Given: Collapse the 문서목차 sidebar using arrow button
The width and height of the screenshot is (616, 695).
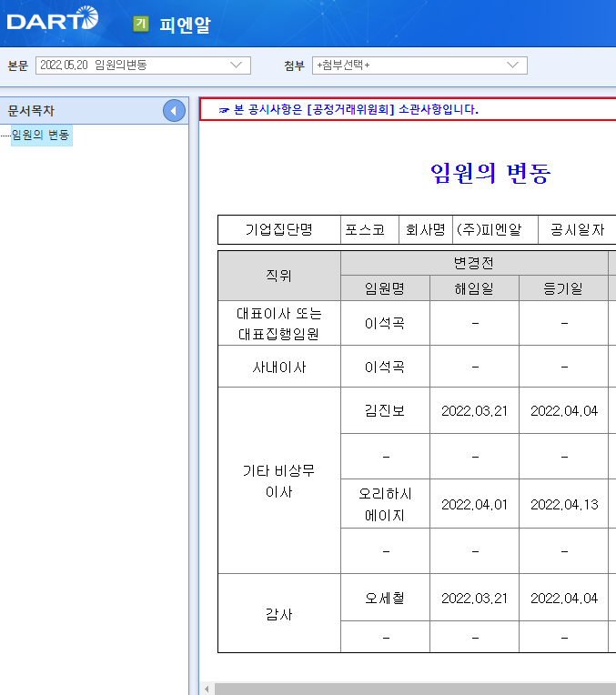Looking at the screenshot, I should (174, 111).
